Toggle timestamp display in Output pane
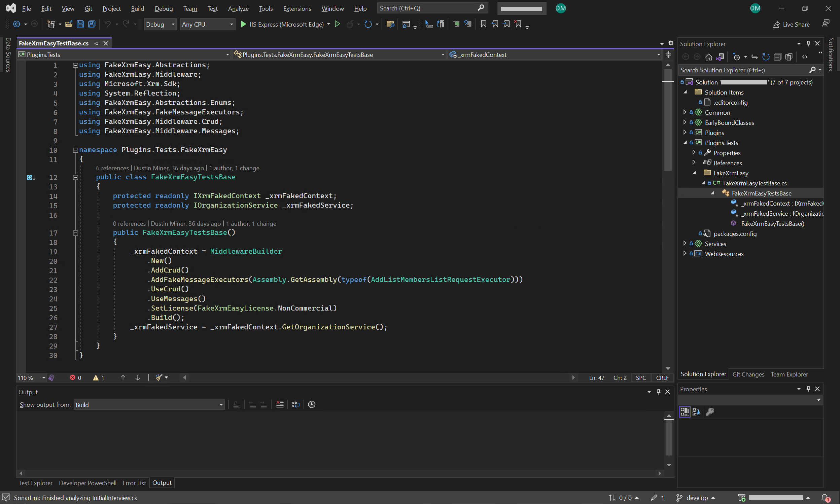The image size is (840, 504). click(312, 404)
